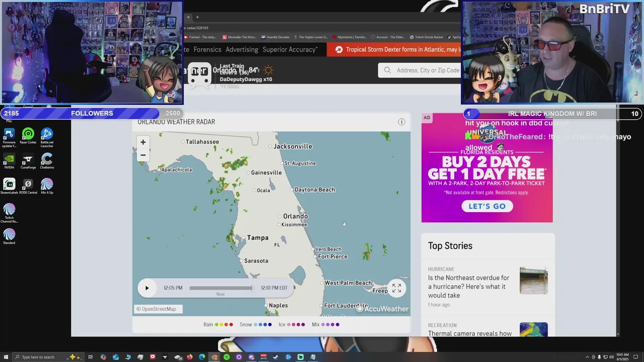This screenshot has width=644, height=362.
Task: Click the Tallahassee label on the map
Action: [202, 142]
